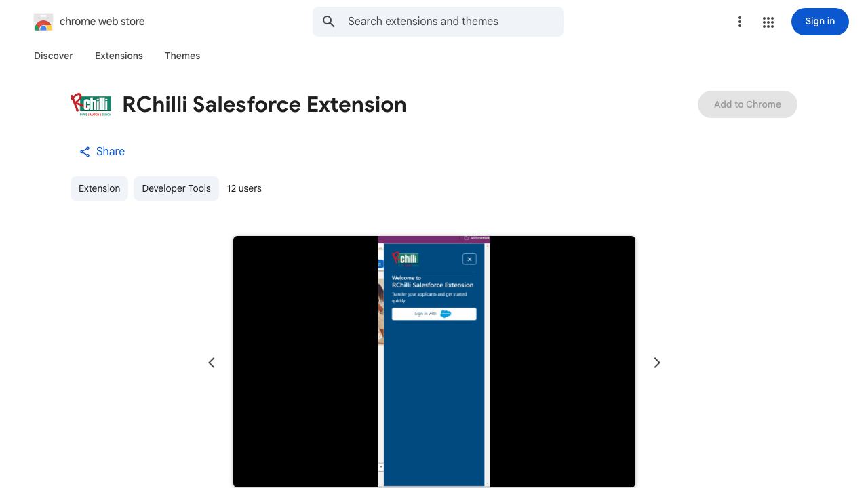Switch to the Themes tab

point(182,56)
